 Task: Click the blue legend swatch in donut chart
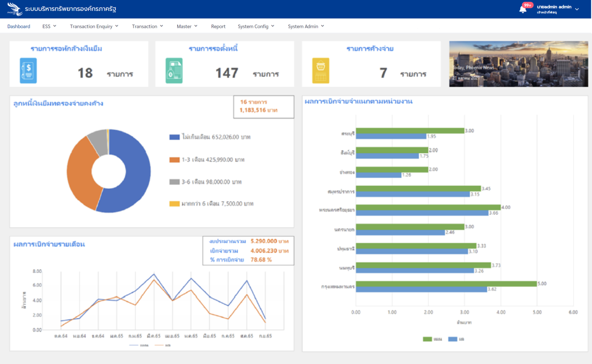pos(174,137)
